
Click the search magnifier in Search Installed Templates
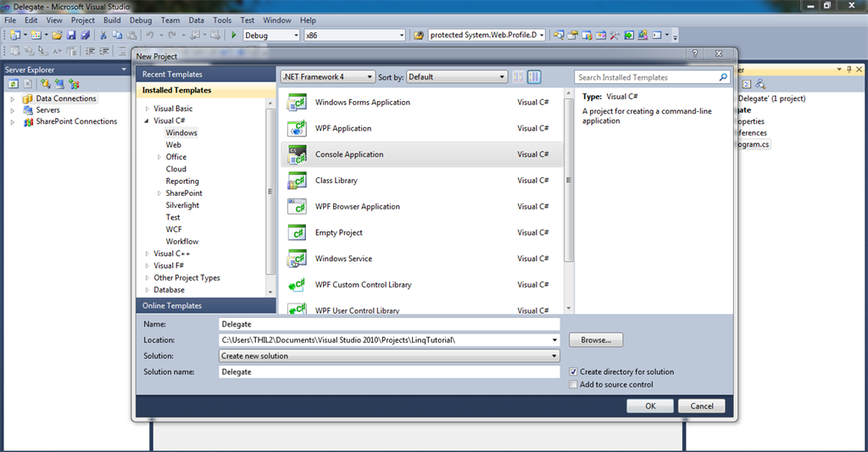coord(723,77)
